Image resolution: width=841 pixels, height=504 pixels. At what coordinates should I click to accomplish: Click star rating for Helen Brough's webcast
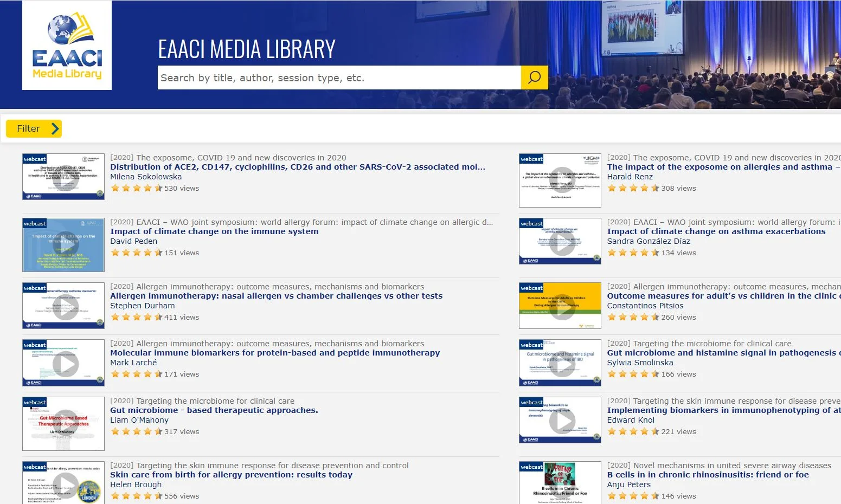coord(137,496)
